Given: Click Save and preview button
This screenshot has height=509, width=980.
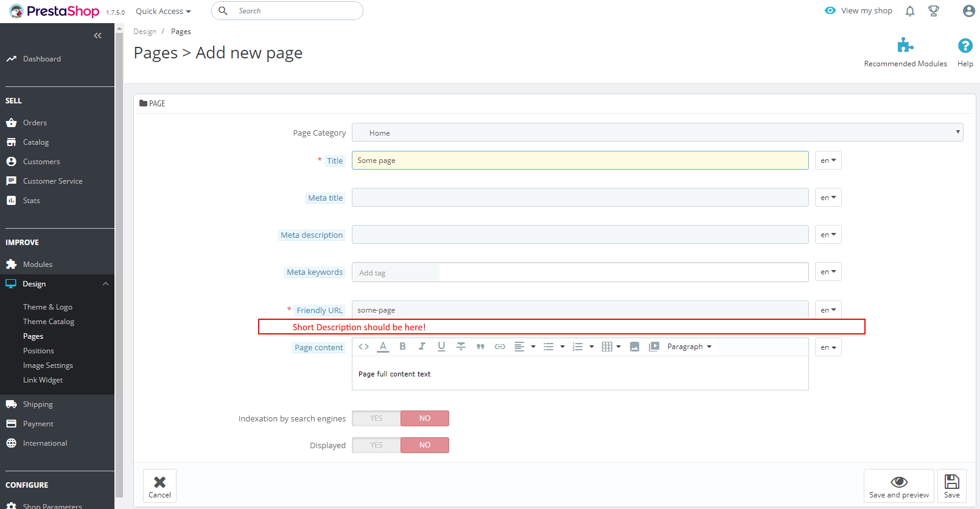Looking at the screenshot, I should pyautogui.click(x=899, y=486).
